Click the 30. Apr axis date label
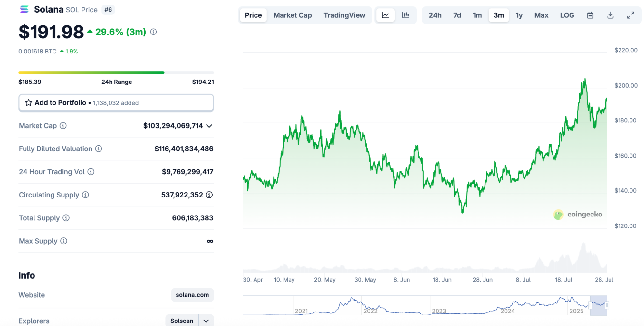This screenshot has width=644, height=326. pos(253,280)
